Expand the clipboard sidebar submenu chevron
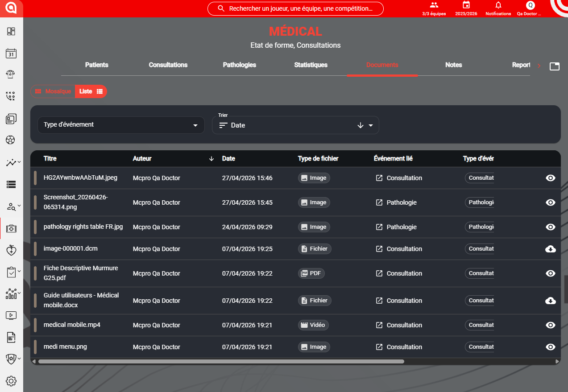Screen dimensions: 568x392 click(19, 271)
